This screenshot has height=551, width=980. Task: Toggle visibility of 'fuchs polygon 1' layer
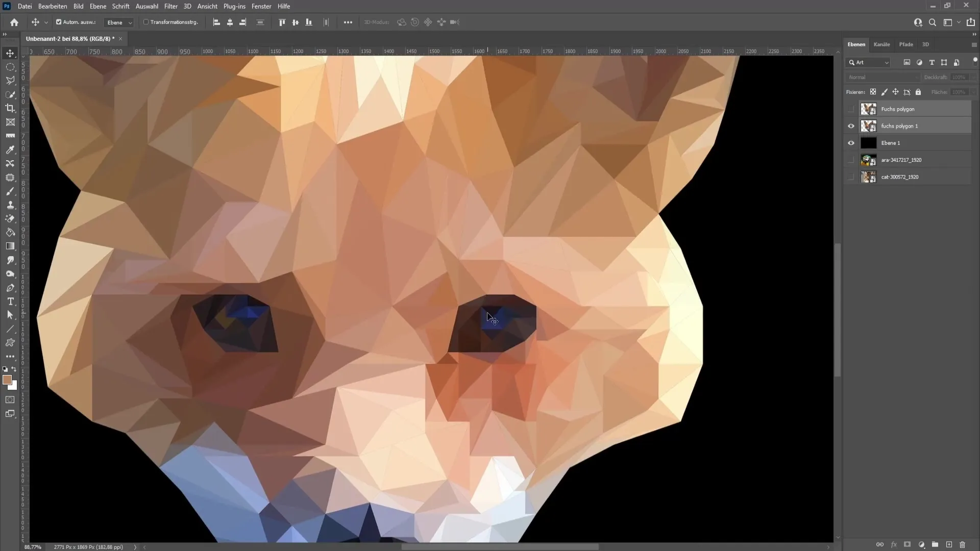pyautogui.click(x=851, y=126)
